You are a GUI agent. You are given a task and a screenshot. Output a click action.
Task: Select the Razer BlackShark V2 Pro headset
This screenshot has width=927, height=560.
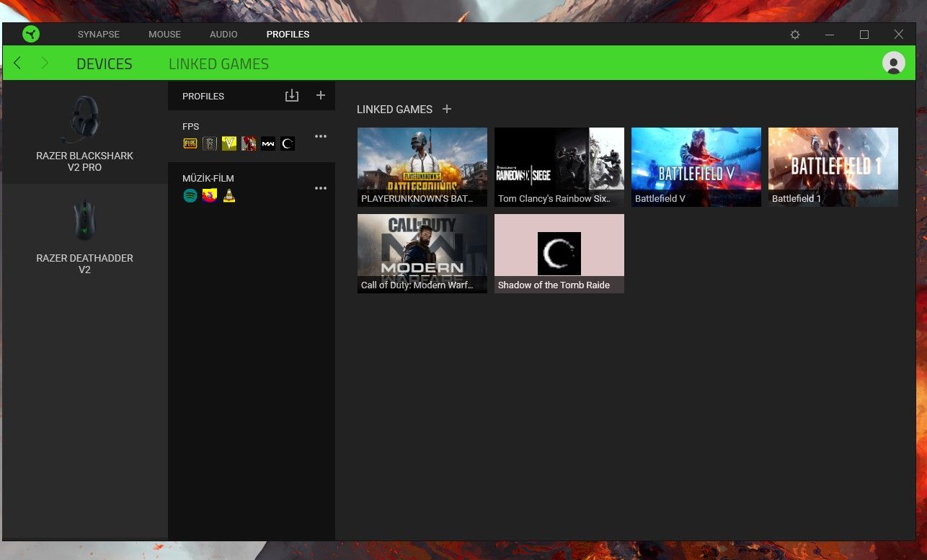click(84, 132)
